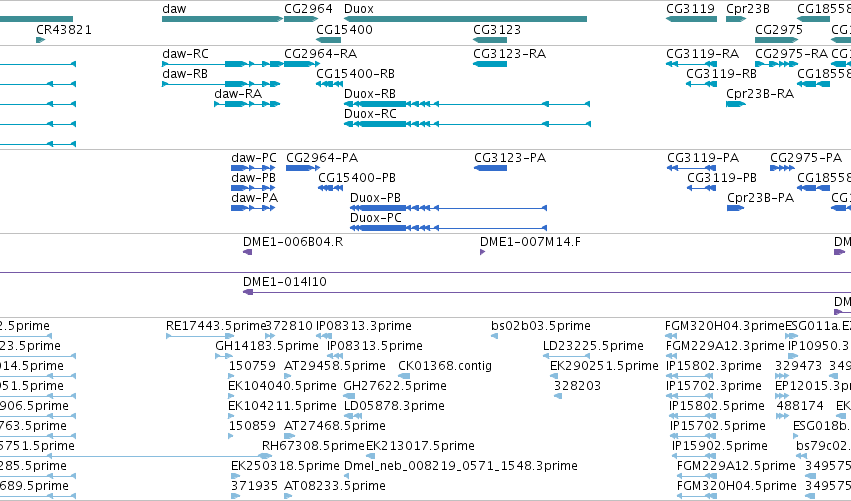Viewport: 851px width, 501px height.
Task: Select transcript daw-RB label
Action: pos(185,74)
